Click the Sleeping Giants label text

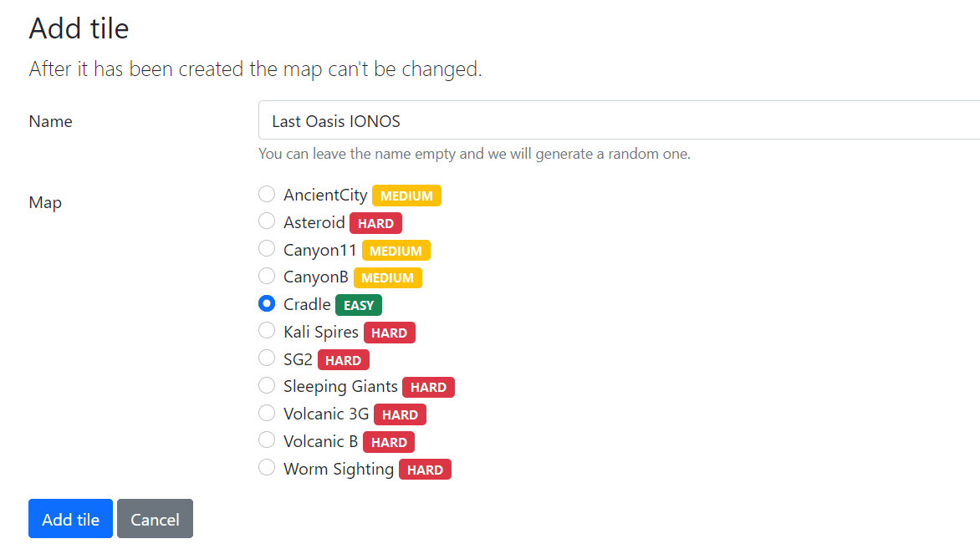340,387
